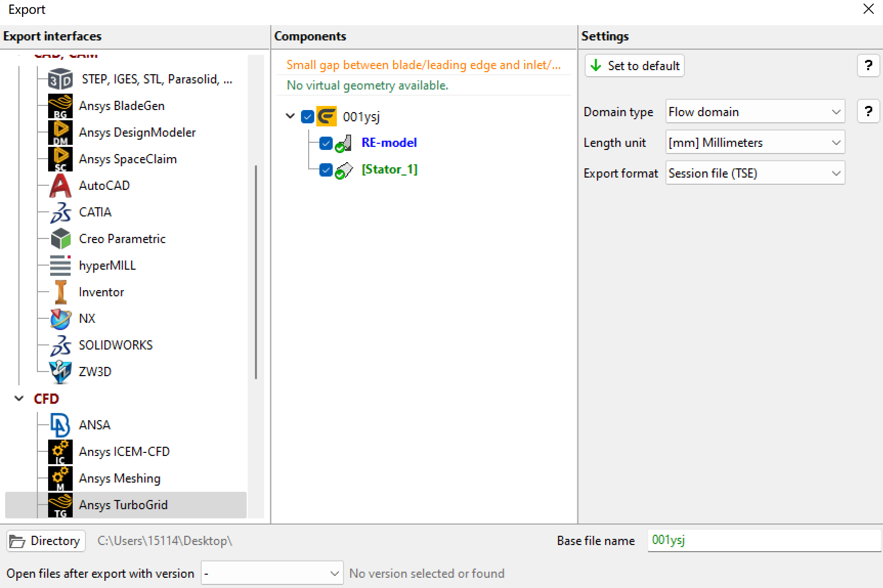Select the [Stator_1] component label
The image size is (883, 588).
click(390, 169)
